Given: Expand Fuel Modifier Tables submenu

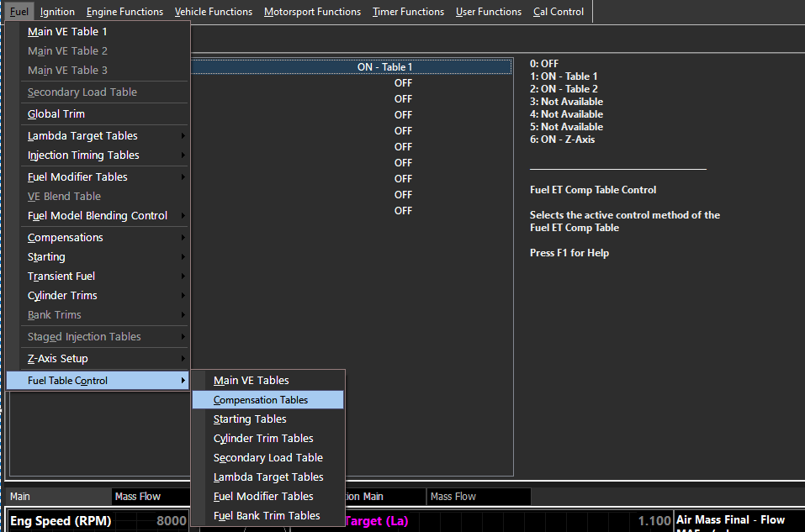Looking at the screenshot, I should 77,177.
